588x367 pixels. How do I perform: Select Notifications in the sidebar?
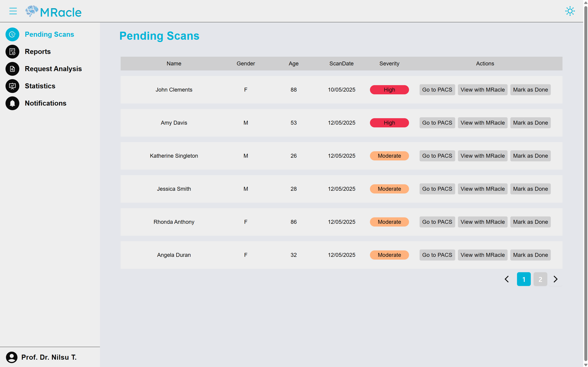[x=45, y=103]
